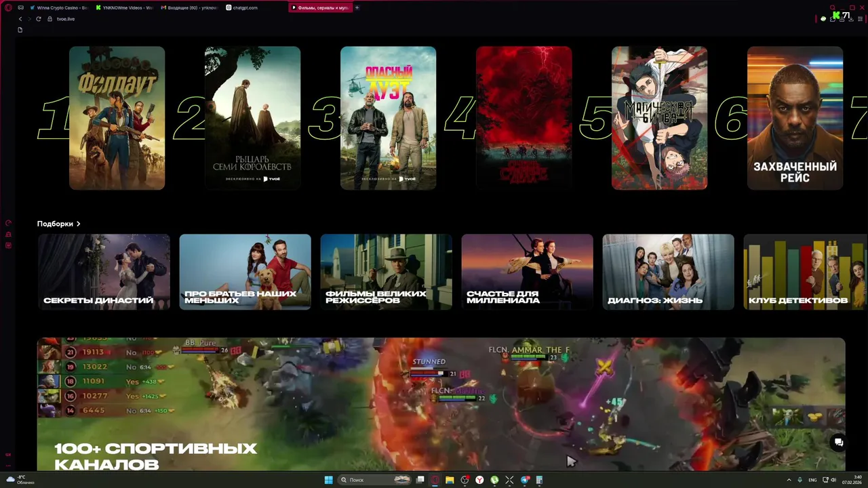Open the Фоллаут poster ranked first
This screenshot has height=488, width=868.
click(117, 118)
